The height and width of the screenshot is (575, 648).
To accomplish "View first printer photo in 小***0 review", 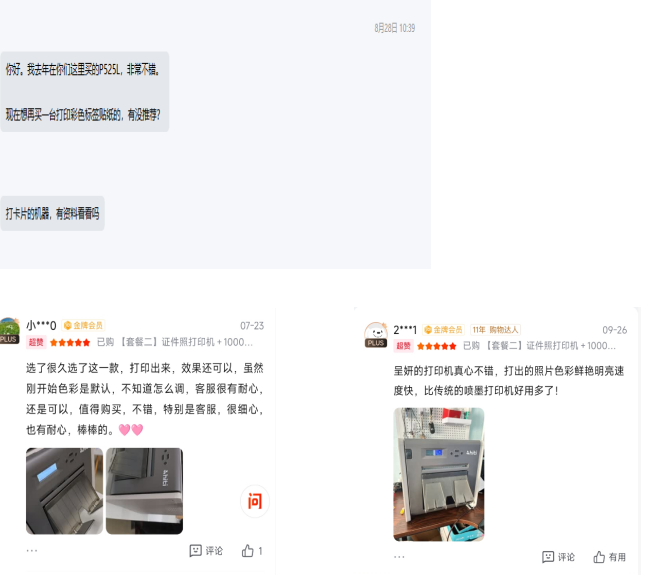I will tap(64, 491).
